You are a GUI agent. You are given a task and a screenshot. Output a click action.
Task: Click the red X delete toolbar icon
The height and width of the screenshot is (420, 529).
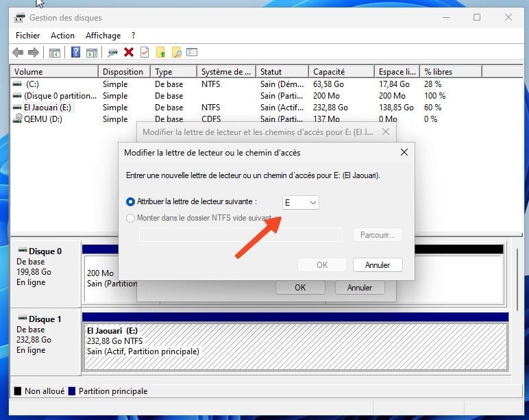click(129, 52)
